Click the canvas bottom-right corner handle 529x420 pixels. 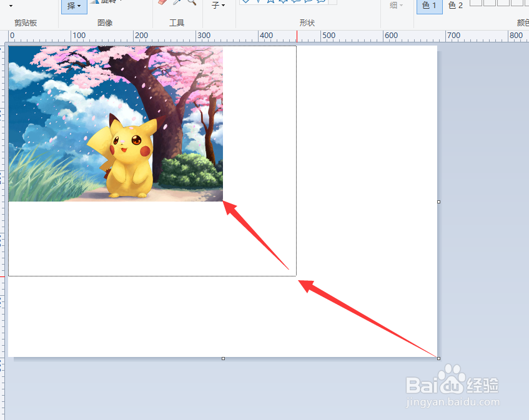click(x=438, y=358)
